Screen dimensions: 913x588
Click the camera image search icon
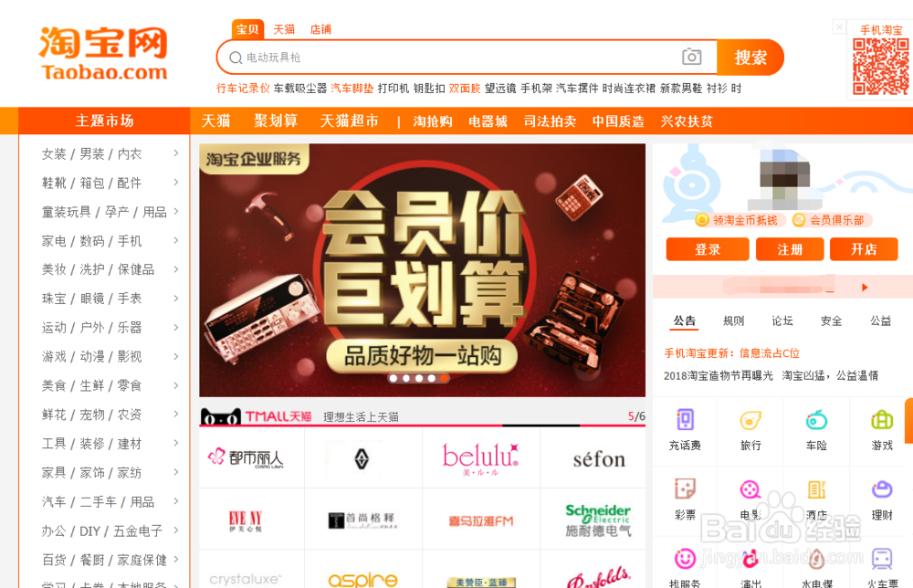point(691,57)
